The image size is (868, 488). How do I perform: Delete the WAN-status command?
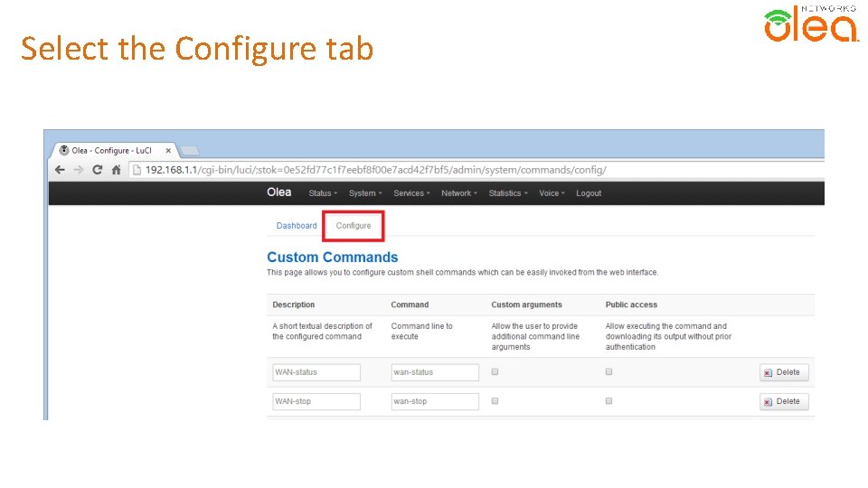point(784,372)
